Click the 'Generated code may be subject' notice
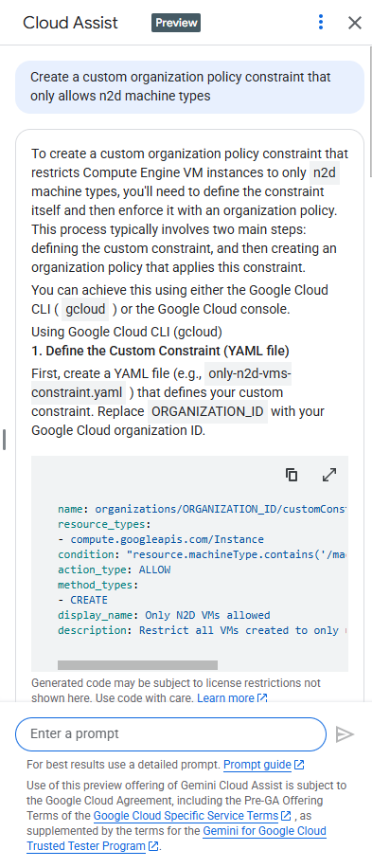 tap(176, 690)
